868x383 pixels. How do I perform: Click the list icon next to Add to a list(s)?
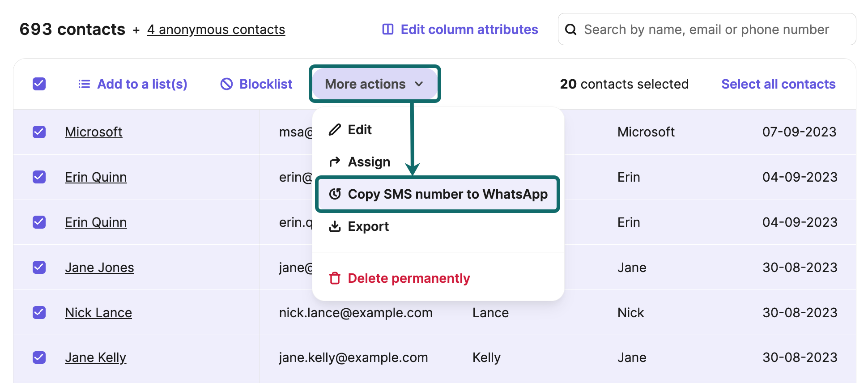(x=84, y=84)
